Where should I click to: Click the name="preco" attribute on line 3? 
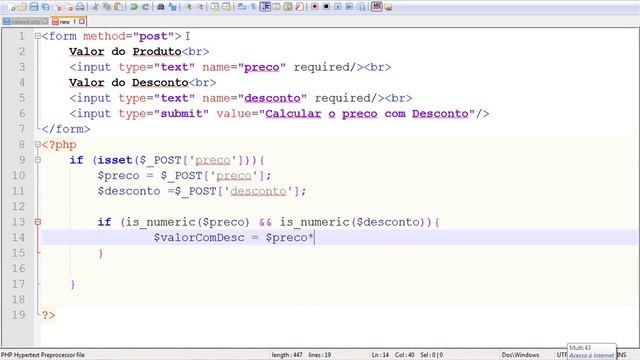pyautogui.click(x=244, y=67)
